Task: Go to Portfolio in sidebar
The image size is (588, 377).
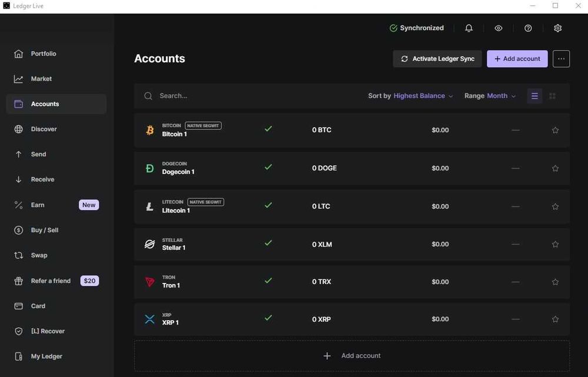Action: coord(44,54)
